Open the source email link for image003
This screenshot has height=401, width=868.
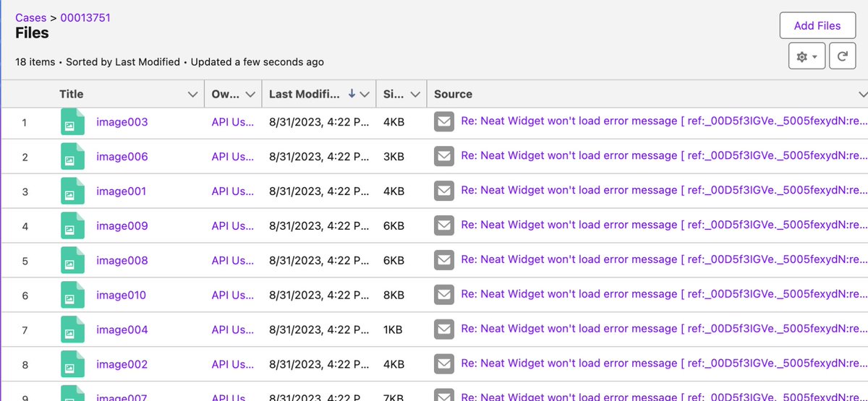coord(664,121)
